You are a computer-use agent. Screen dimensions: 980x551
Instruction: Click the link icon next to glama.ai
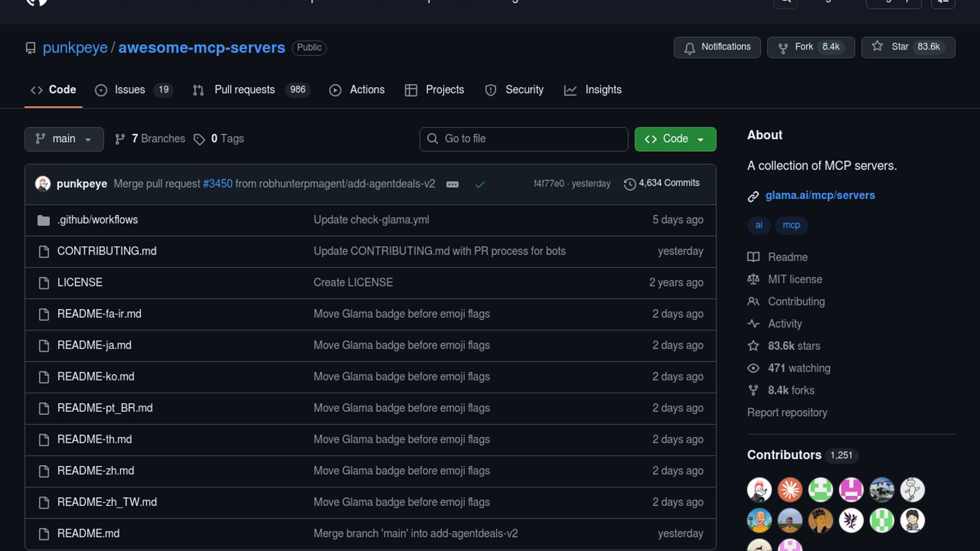click(x=753, y=196)
